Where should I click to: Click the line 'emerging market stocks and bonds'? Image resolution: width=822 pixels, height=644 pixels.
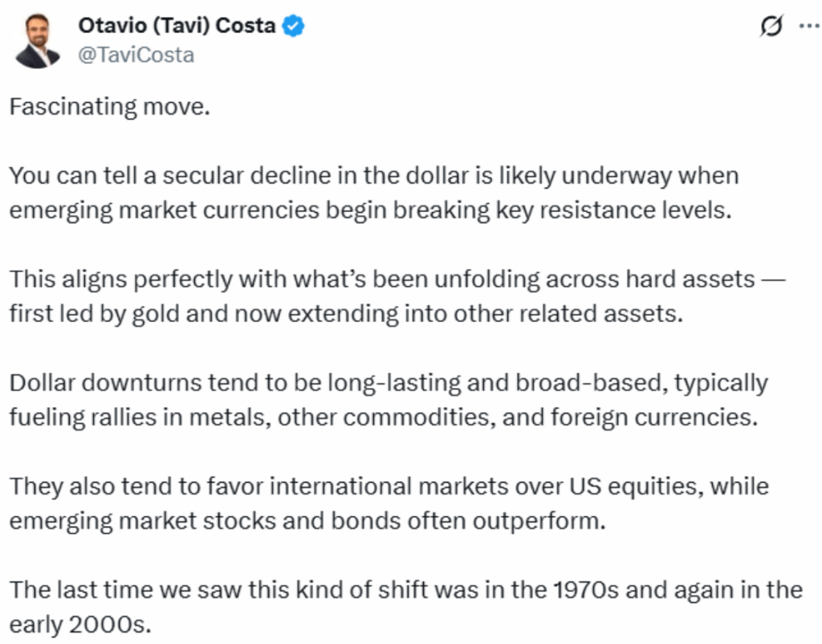(x=307, y=521)
